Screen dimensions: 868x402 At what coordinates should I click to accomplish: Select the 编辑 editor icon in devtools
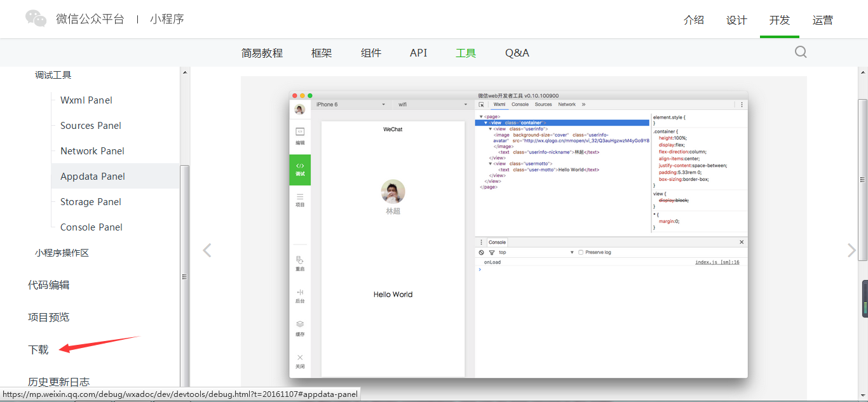pyautogui.click(x=300, y=136)
